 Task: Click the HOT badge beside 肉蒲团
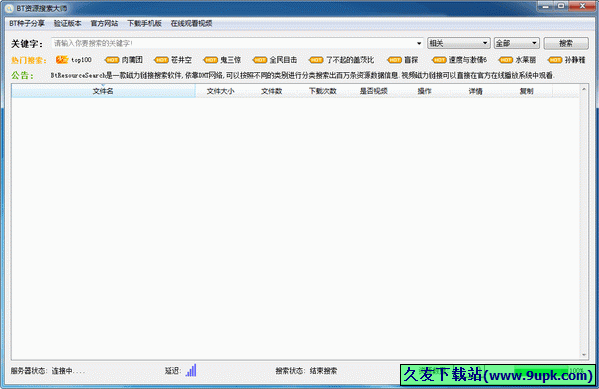[x=112, y=60]
